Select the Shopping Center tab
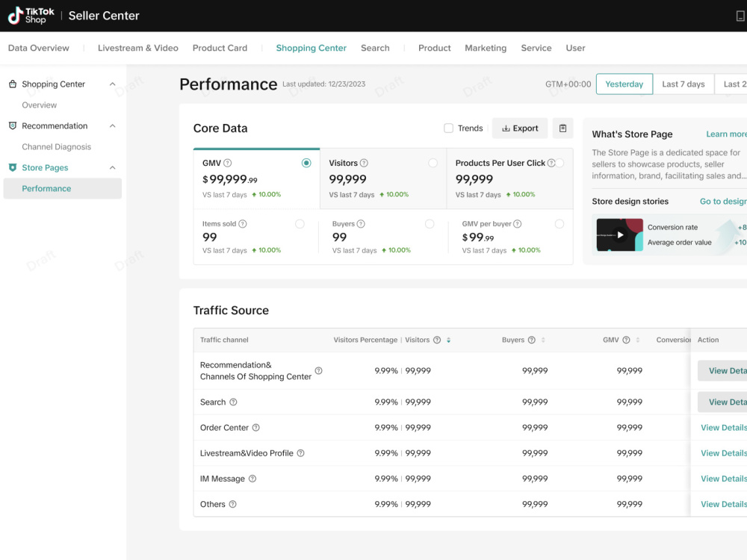The width and height of the screenshot is (747, 560). pyautogui.click(x=311, y=48)
